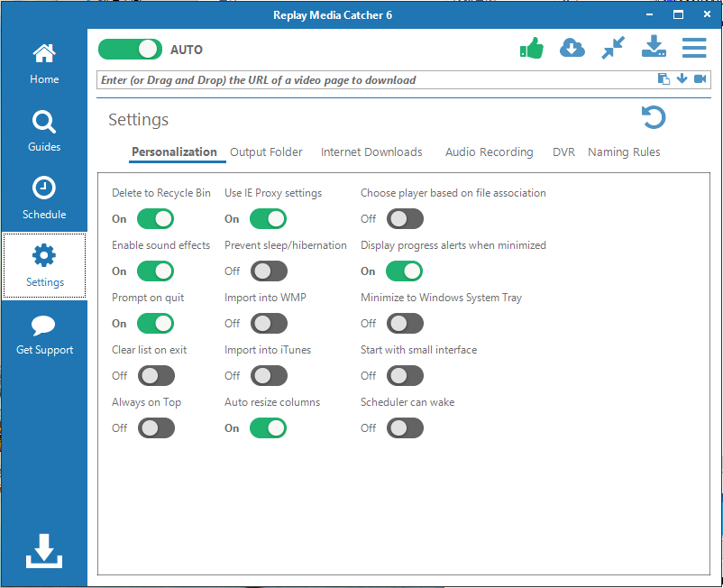Image resolution: width=723 pixels, height=588 pixels.
Task: Disable the Delete to Recycle Bin toggle
Action: coord(155,219)
